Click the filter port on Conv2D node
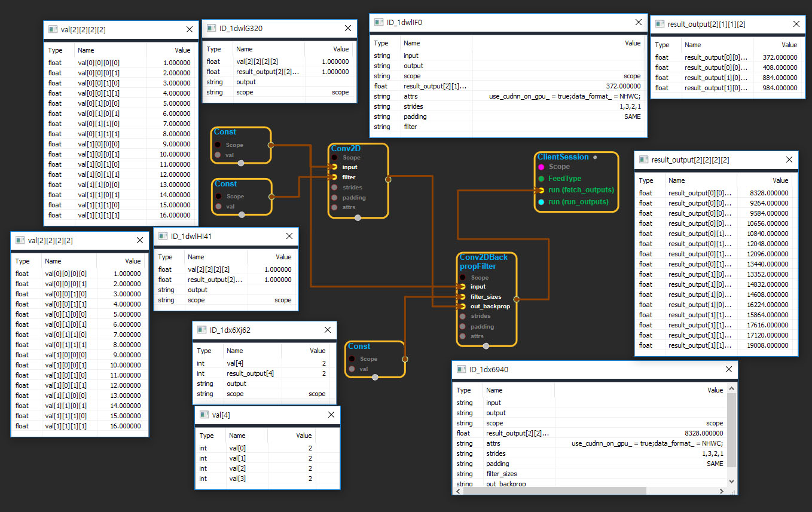Image resolution: width=812 pixels, height=512 pixels. (x=334, y=177)
